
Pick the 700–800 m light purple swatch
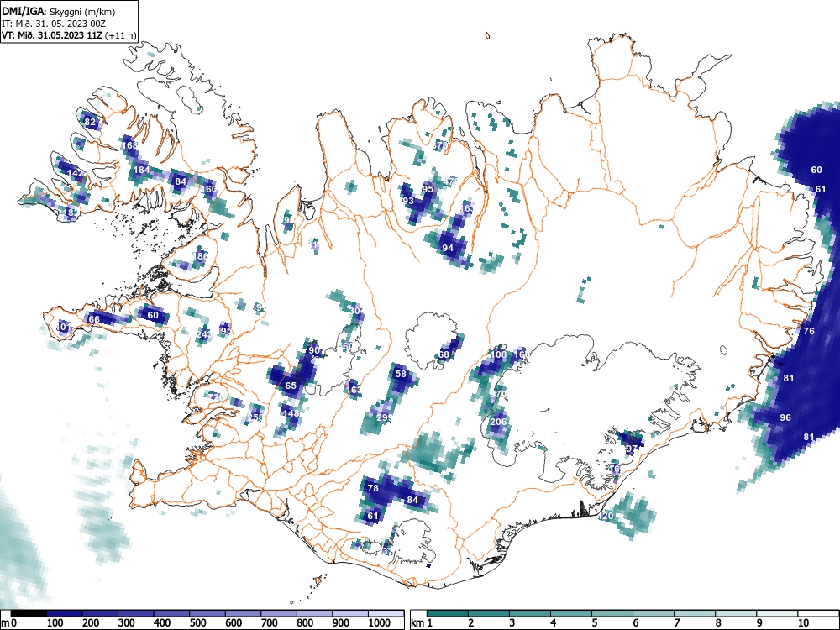pyautogui.click(x=279, y=613)
